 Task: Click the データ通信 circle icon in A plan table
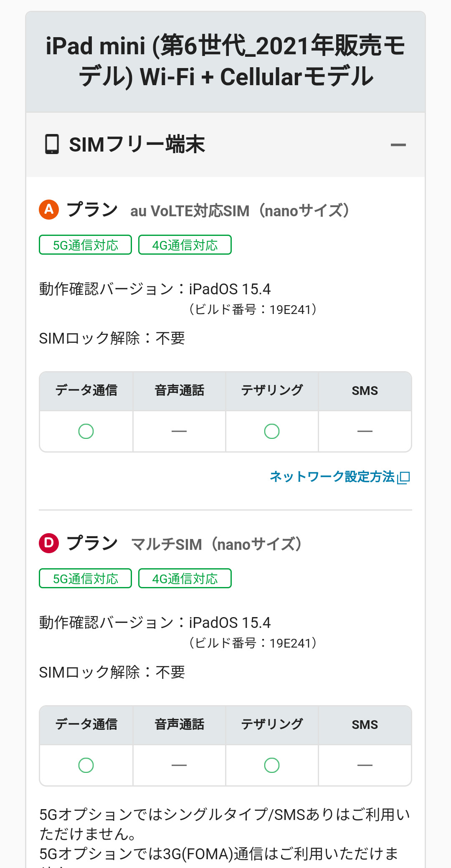[x=86, y=431]
